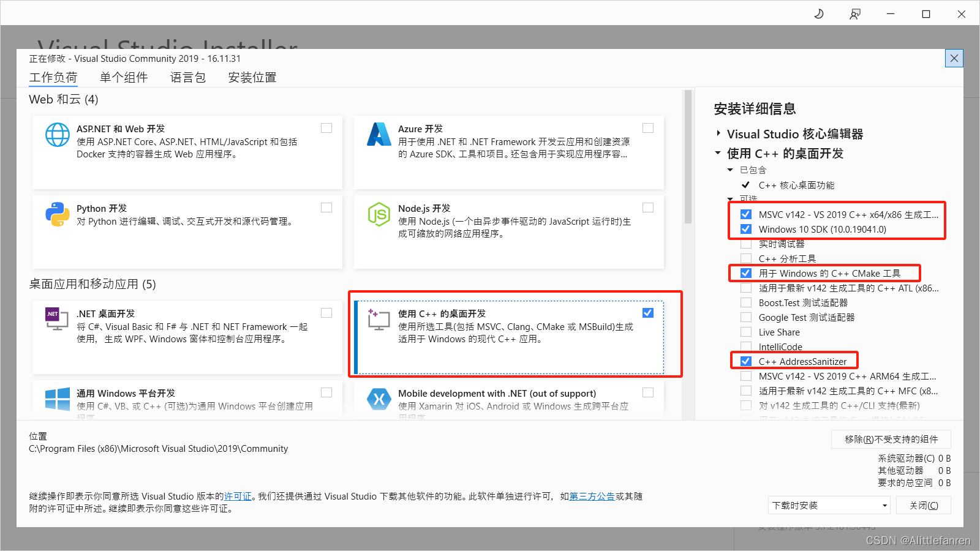The width and height of the screenshot is (980, 551).
Task: Check the v142 C++ MFC component
Action: point(746,391)
